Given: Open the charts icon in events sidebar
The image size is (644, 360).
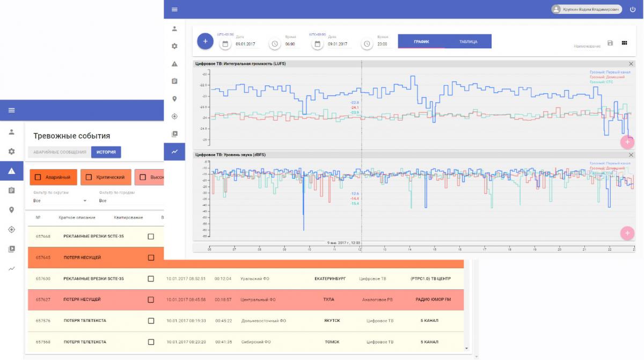Looking at the screenshot, I should coord(11,268).
